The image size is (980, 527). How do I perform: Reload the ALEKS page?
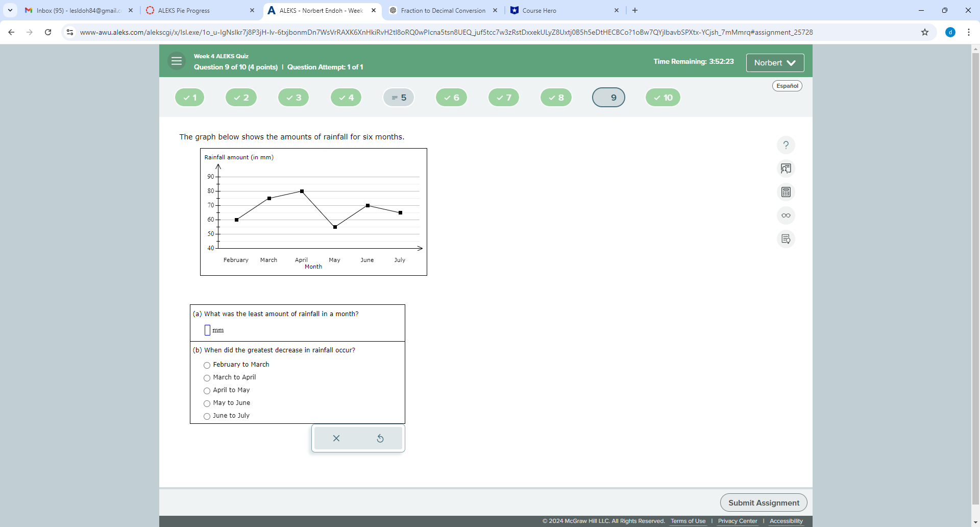point(48,32)
